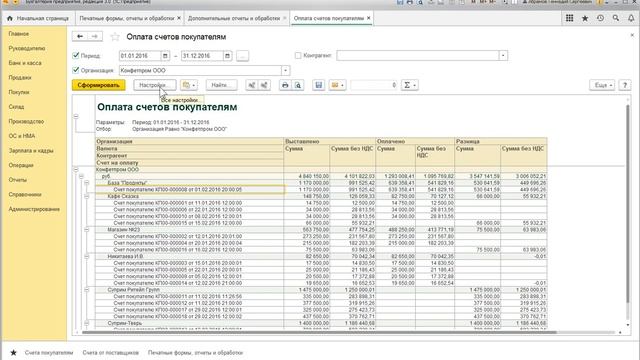Open the Продажи section
The height and width of the screenshot is (360, 640).
tap(20, 78)
